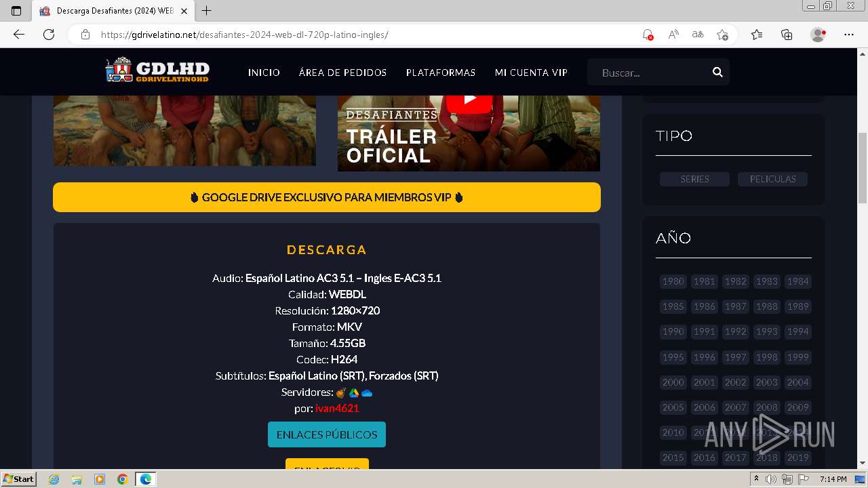Image resolution: width=868 pixels, height=488 pixels.
Task: Click the GDLHD site logo
Action: pyautogui.click(x=157, y=71)
